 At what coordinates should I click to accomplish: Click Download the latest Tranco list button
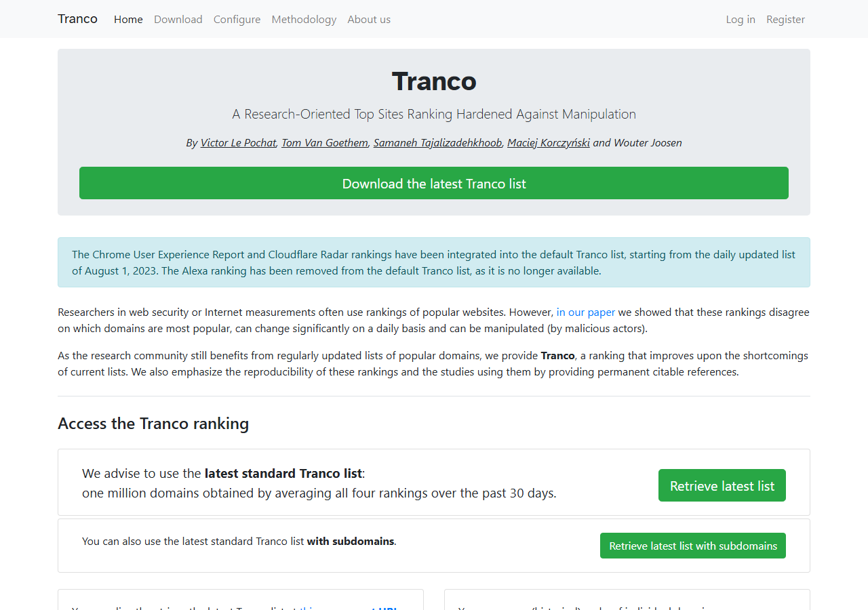point(434,183)
